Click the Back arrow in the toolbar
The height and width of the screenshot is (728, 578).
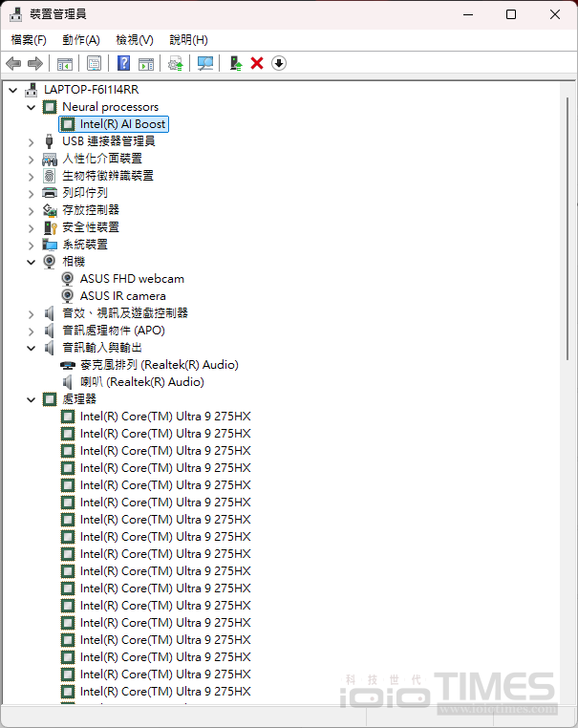coord(13,63)
